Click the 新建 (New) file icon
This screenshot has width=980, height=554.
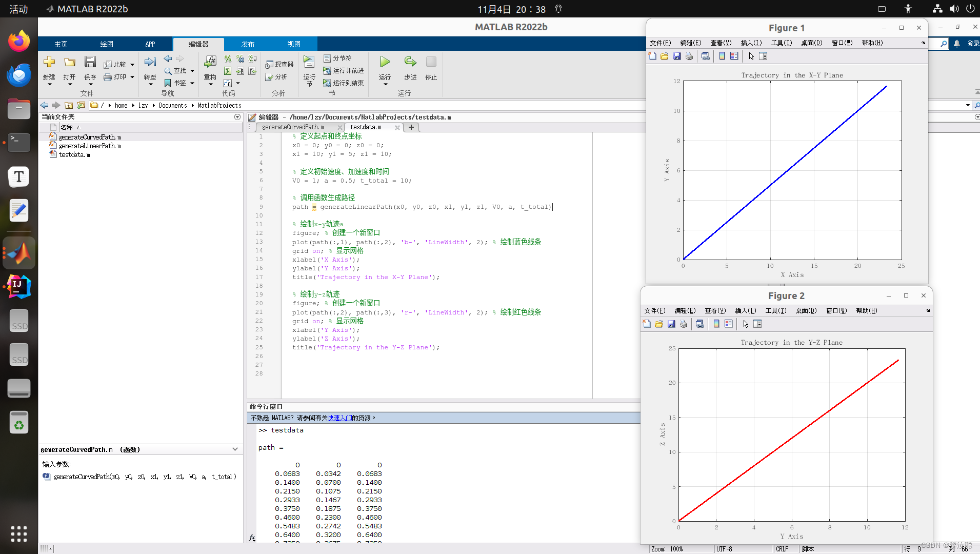click(49, 63)
